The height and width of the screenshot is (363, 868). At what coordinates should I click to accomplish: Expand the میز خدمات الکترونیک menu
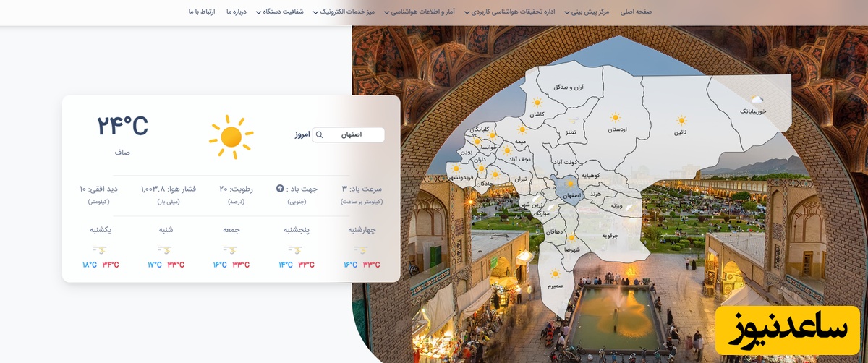click(x=354, y=12)
